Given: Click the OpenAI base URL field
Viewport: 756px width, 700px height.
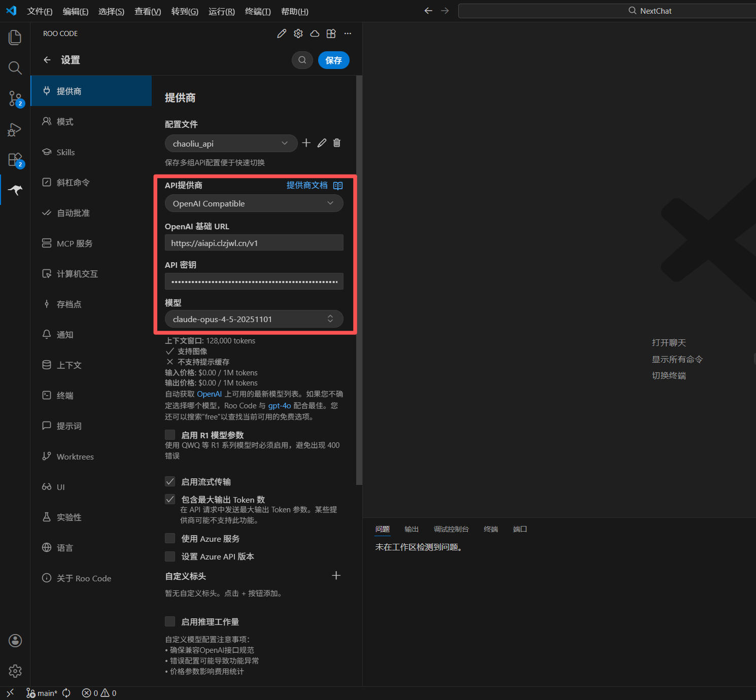Looking at the screenshot, I should [254, 243].
